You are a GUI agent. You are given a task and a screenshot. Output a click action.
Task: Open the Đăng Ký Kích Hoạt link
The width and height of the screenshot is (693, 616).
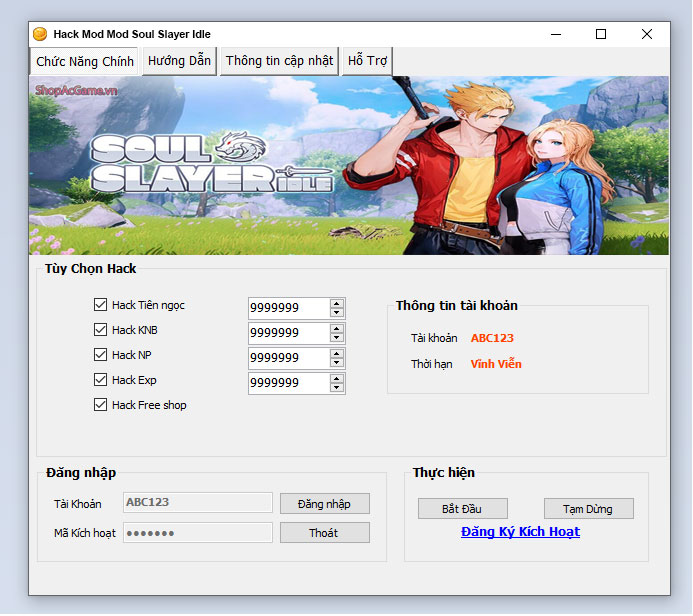click(520, 532)
